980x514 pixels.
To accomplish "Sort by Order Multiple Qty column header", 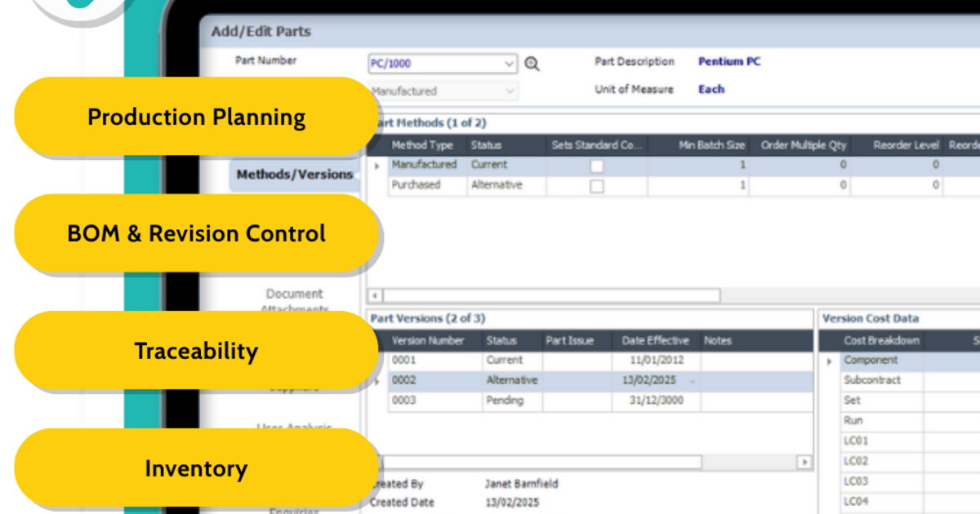I will (x=800, y=145).
